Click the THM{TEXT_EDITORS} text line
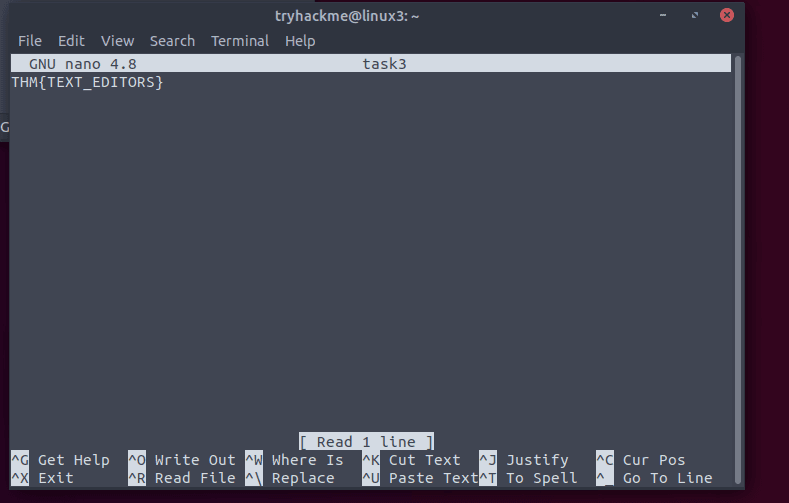Viewport: 789px width, 503px height. tap(87, 82)
